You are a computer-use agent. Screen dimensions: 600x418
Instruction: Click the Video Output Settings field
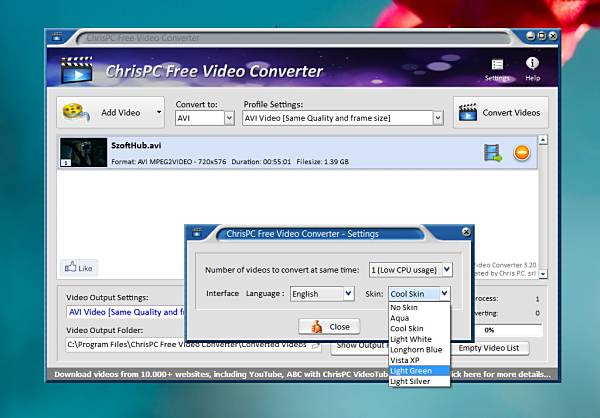pyautogui.click(x=126, y=312)
